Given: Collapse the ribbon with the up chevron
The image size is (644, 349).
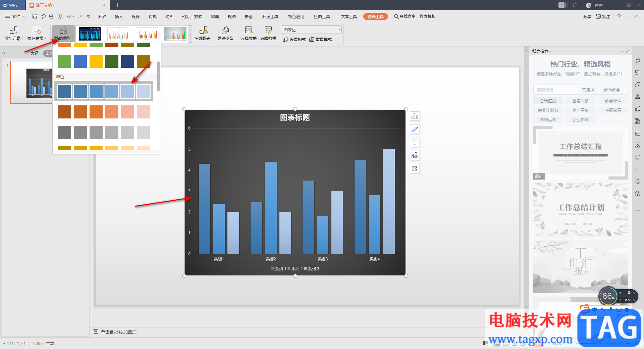Looking at the screenshot, I should tap(636, 16).
